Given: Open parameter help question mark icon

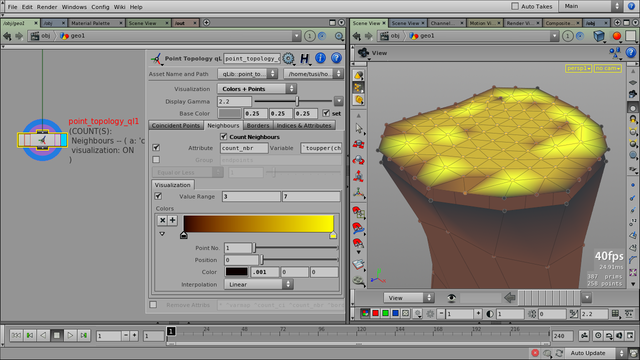Looking at the screenshot, I should (x=336, y=58).
